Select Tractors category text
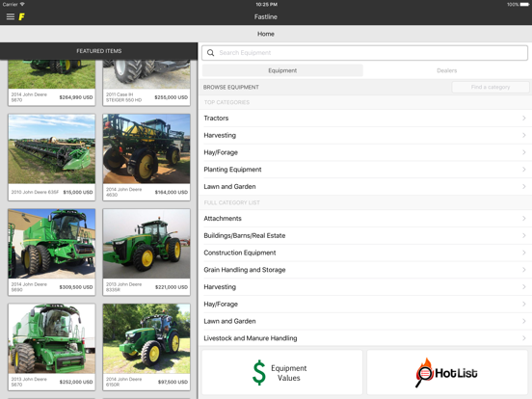 click(216, 119)
